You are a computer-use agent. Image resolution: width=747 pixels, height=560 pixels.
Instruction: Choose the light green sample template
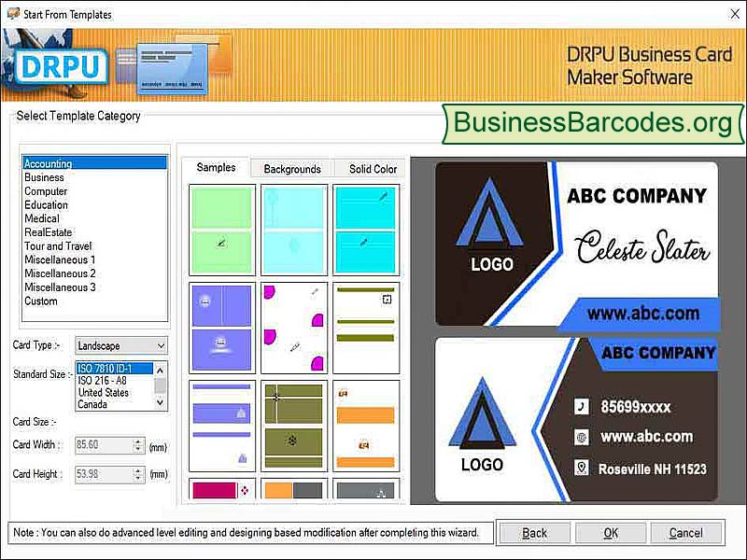pos(222,230)
